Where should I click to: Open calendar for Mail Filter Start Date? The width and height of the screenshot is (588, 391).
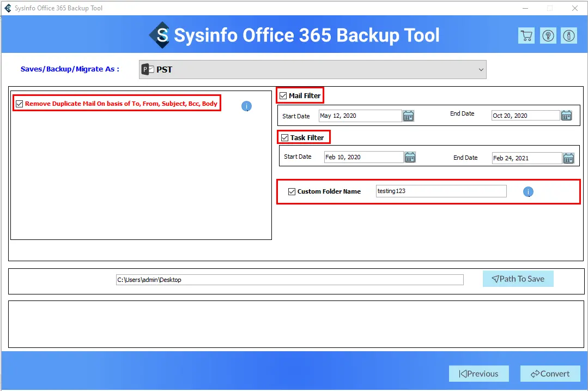408,116
